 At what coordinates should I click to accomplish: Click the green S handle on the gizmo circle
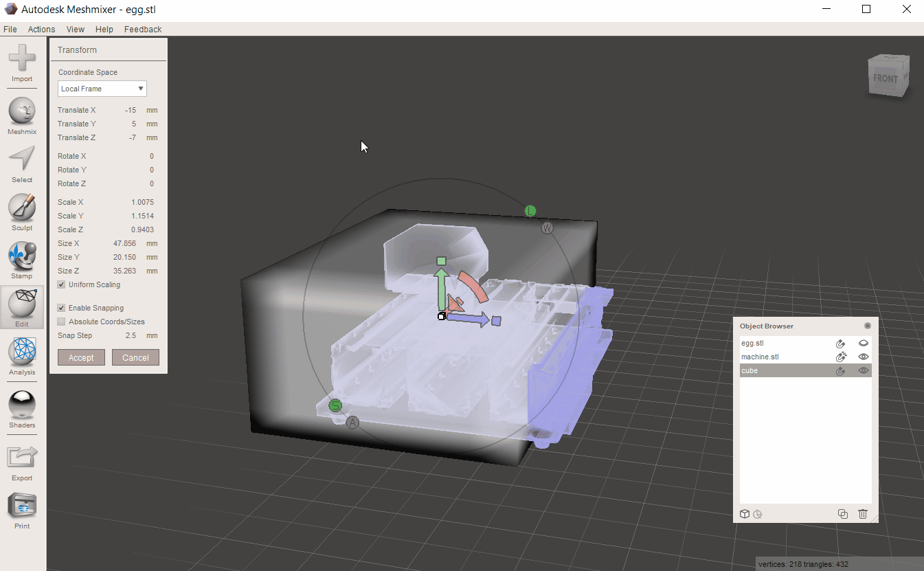(x=335, y=406)
